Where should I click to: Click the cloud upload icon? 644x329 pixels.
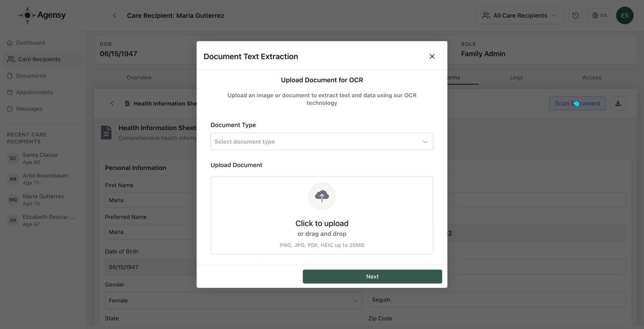pyautogui.click(x=322, y=196)
